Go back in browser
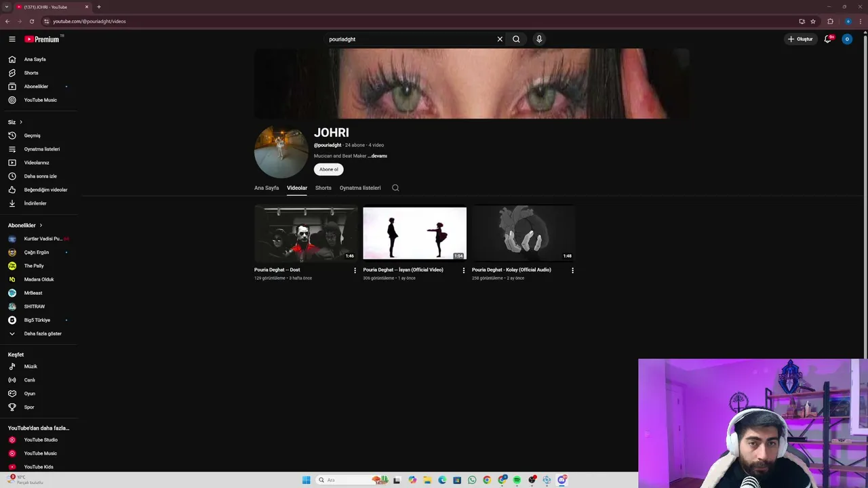 (7, 21)
